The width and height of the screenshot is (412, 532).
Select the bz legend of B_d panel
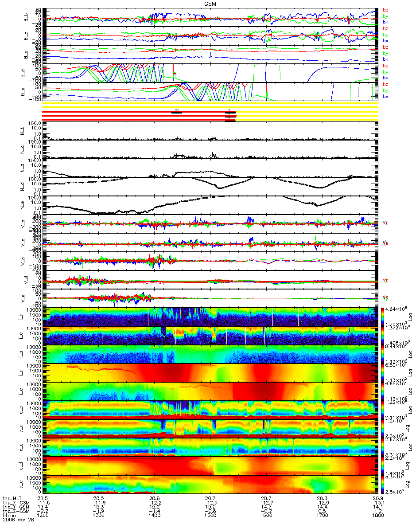[x=385, y=66]
